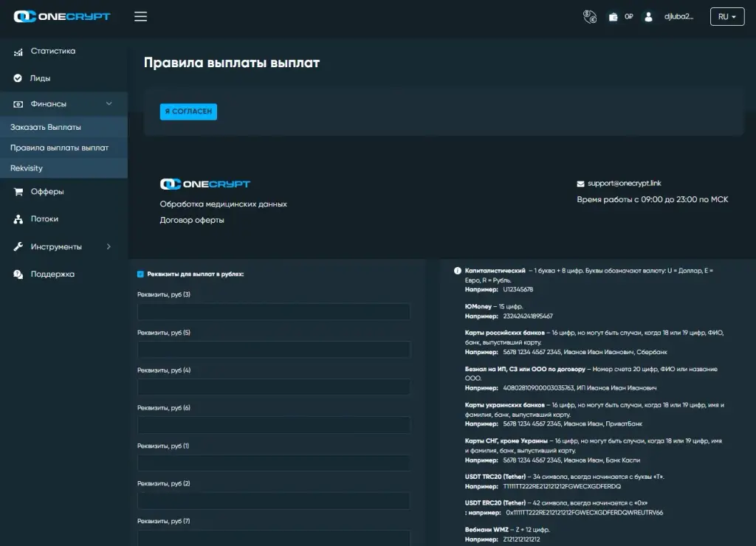Collapse the Финансы submenu chevron

coord(109,103)
